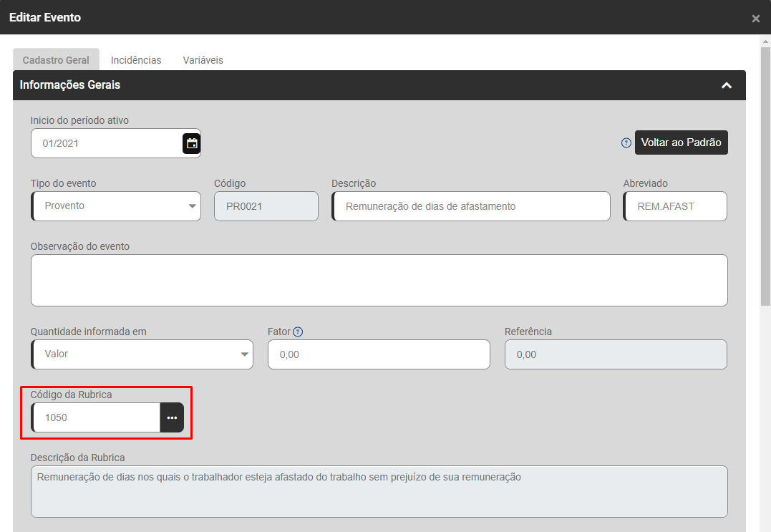The image size is (771, 532).
Task: Open the Tipo do evento dropdown
Action: (x=116, y=206)
